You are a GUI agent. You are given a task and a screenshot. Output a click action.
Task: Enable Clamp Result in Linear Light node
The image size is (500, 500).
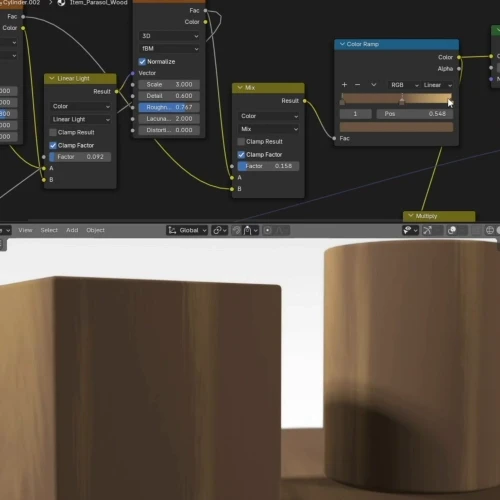tap(53, 132)
